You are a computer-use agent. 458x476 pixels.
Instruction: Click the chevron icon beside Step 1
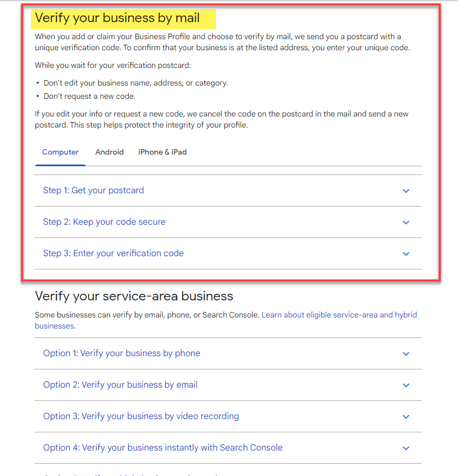(x=406, y=191)
